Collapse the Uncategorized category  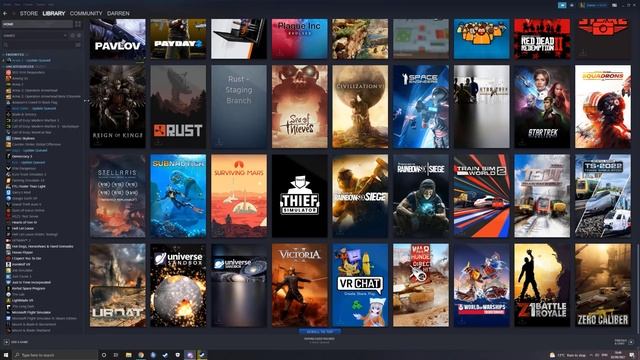click(20, 67)
